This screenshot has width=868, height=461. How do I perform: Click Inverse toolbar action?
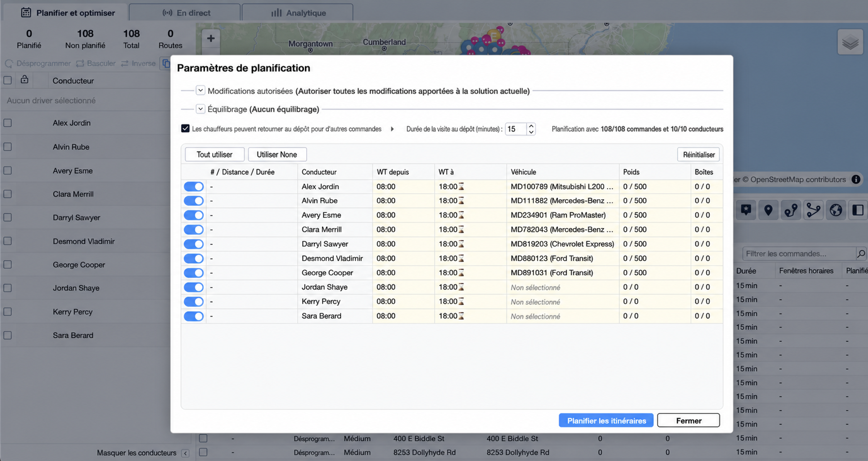[139, 63]
